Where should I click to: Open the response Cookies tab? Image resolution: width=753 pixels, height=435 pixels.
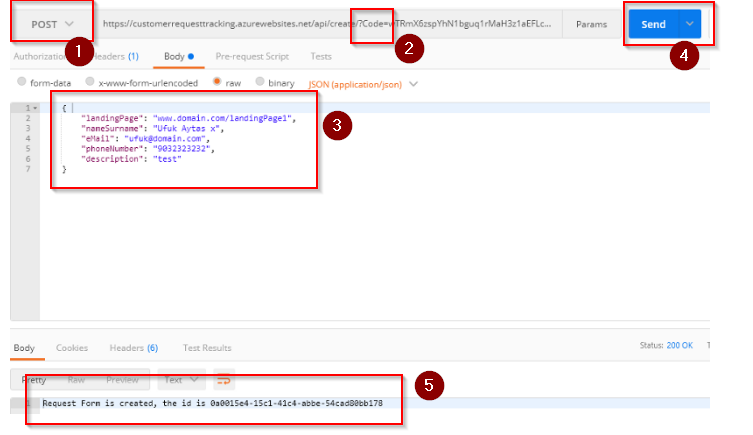pyautogui.click(x=72, y=348)
